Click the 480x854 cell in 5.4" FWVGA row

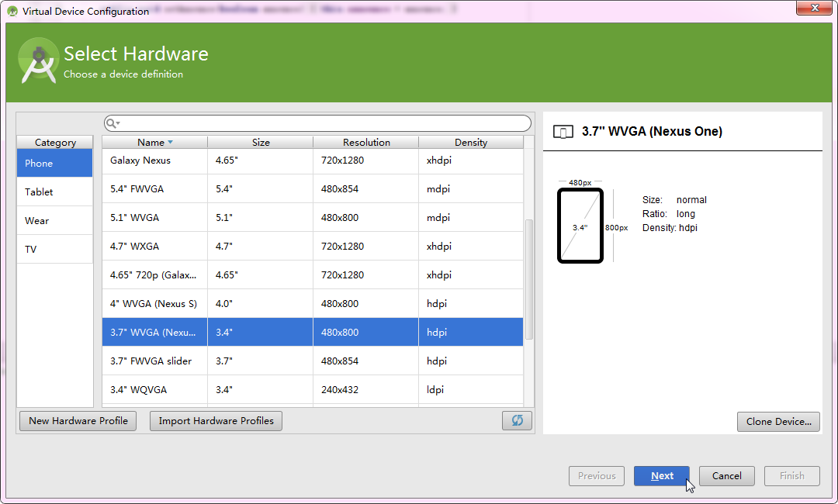point(366,189)
